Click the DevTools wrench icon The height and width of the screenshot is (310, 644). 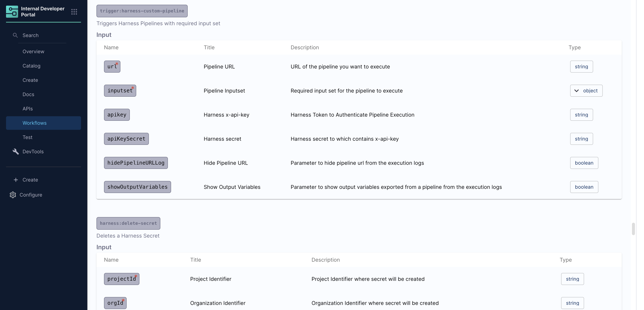[15, 151]
